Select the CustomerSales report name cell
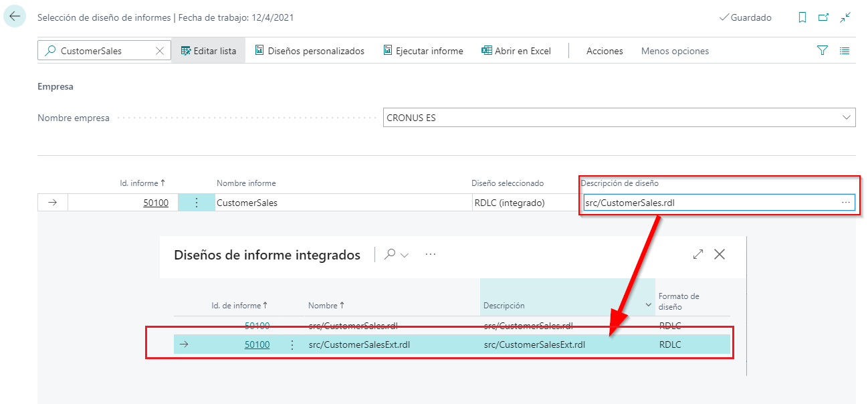 click(x=343, y=203)
